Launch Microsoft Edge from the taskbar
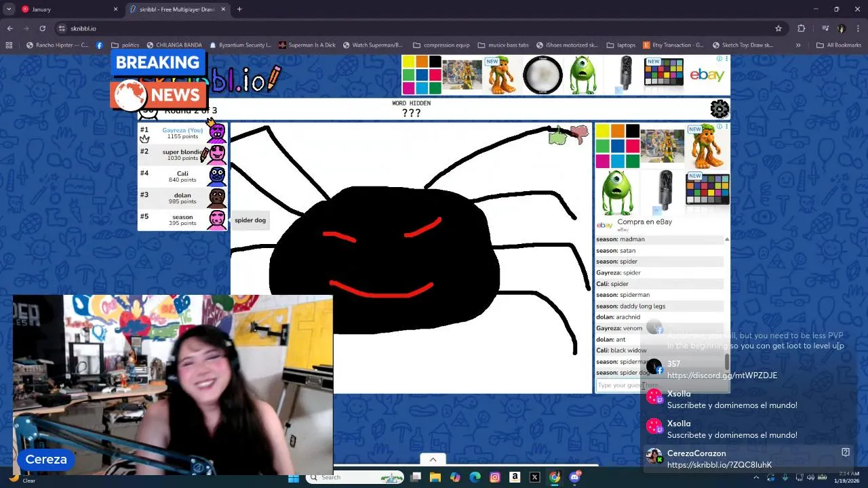Image resolution: width=868 pixels, height=488 pixels. pyautogui.click(x=475, y=477)
